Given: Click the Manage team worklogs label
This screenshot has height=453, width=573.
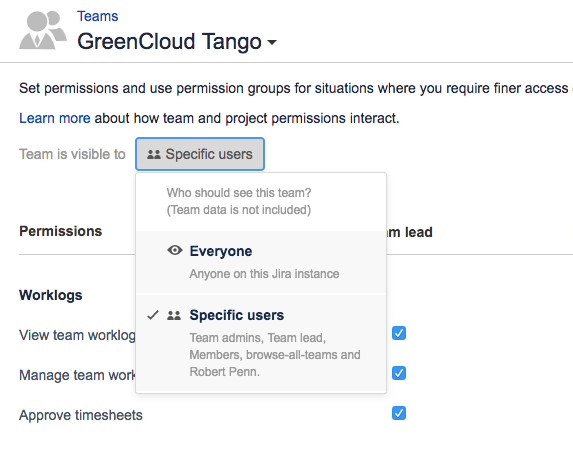Looking at the screenshot, I should [x=77, y=375].
